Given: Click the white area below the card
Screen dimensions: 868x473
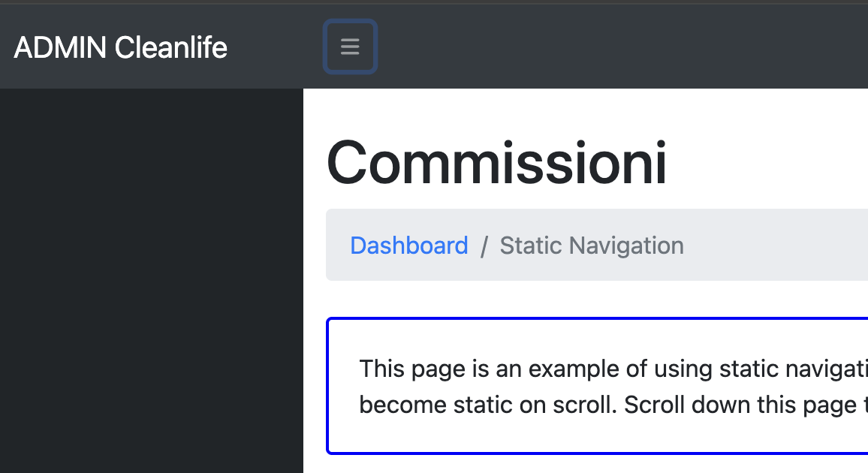Looking at the screenshot, I should point(586,464).
